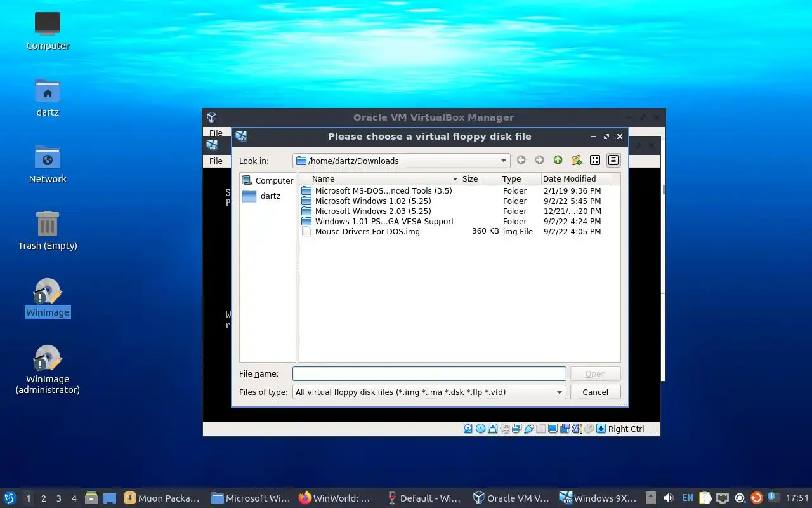
Task: Switch to virtual desktop 4
Action: [x=74, y=498]
